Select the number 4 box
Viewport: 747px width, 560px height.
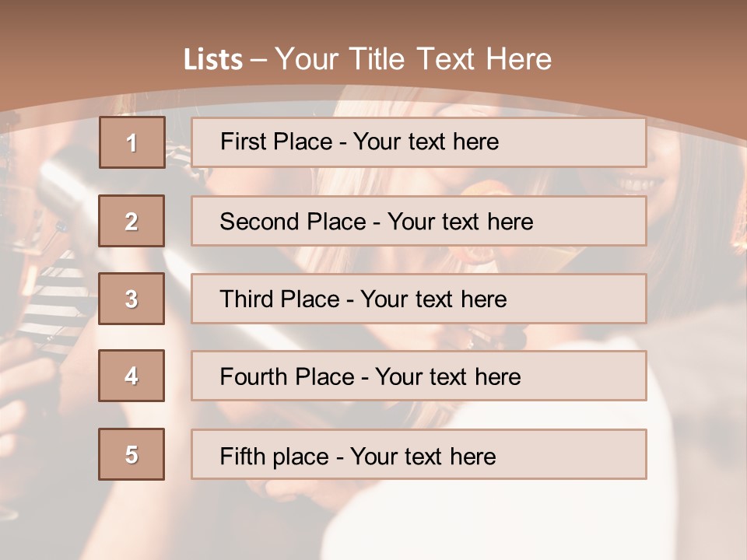tap(132, 376)
